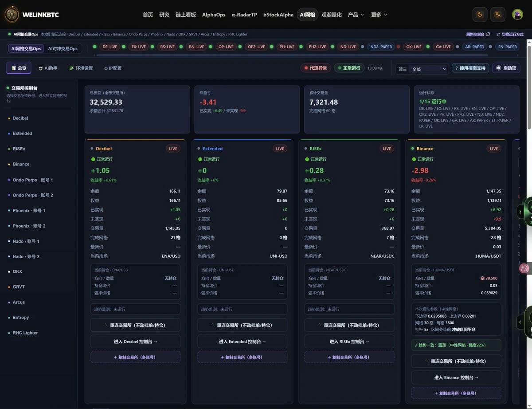Open the 链上看板 nav item
Screen dimensions: 532x409
click(x=186, y=15)
